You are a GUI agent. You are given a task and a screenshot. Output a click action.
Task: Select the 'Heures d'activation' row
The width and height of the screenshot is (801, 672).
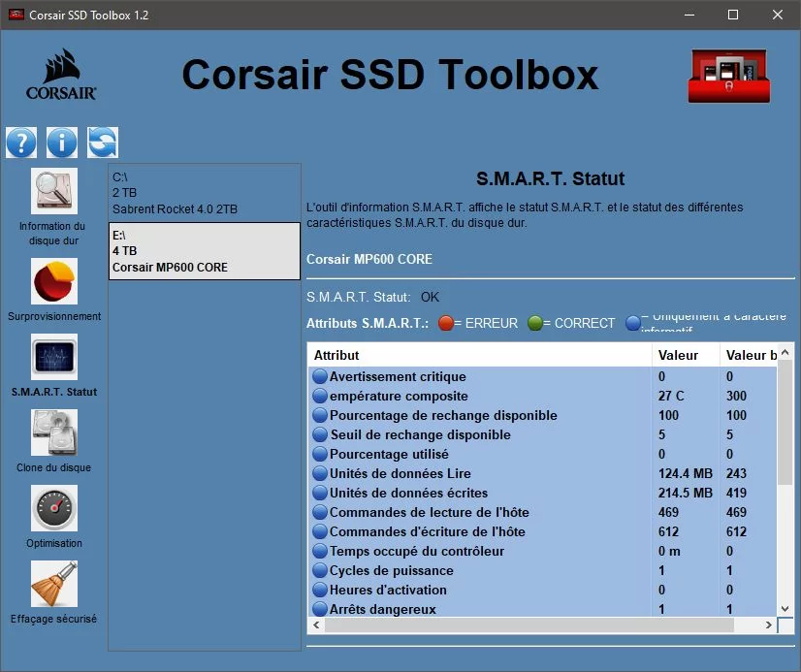pos(542,590)
